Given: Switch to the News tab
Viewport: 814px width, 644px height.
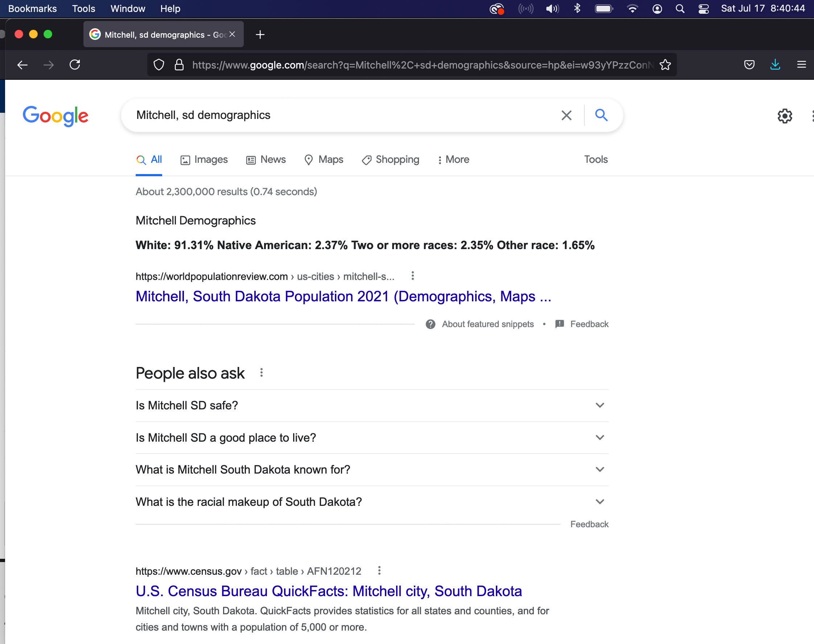Looking at the screenshot, I should click(266, 160).
